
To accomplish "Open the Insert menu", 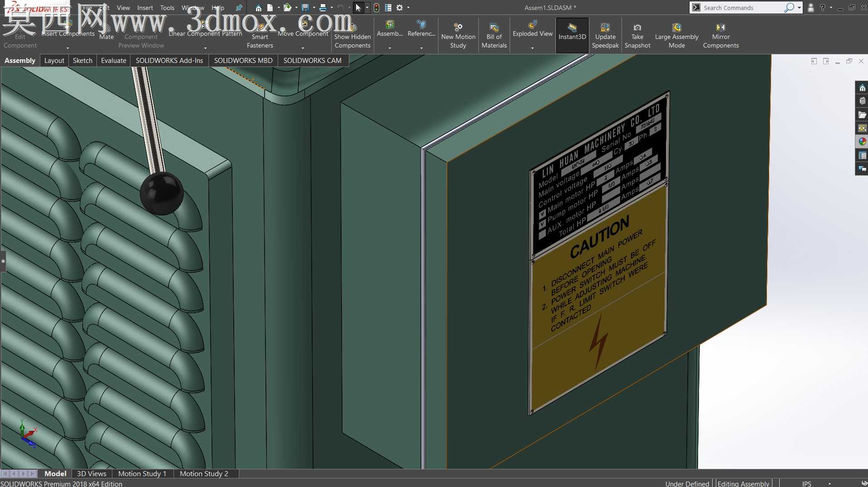I will (145, 8).
